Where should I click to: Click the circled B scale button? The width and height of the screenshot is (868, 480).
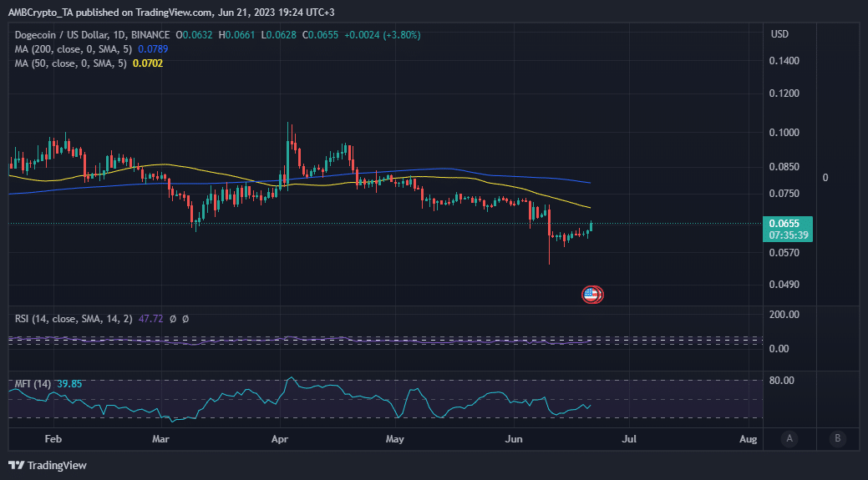pos(838,439)
